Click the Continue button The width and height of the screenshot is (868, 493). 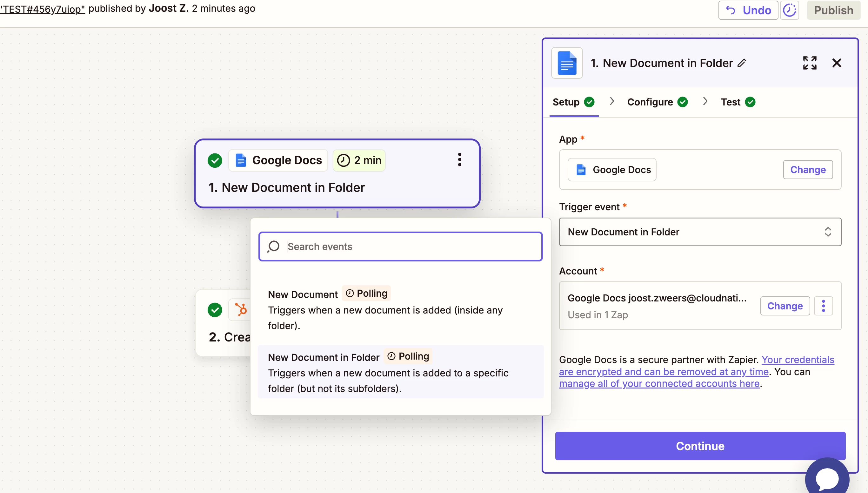coord(700,446)
